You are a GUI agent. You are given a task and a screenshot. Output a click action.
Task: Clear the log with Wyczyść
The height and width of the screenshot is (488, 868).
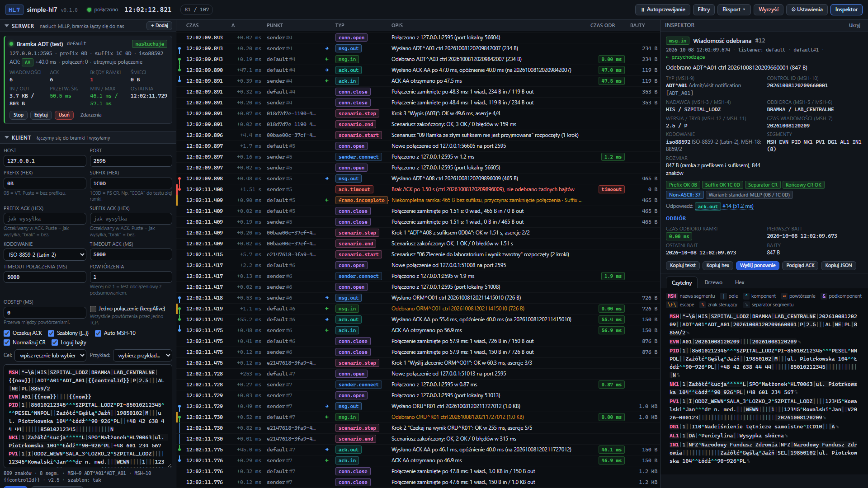point(769,9)
